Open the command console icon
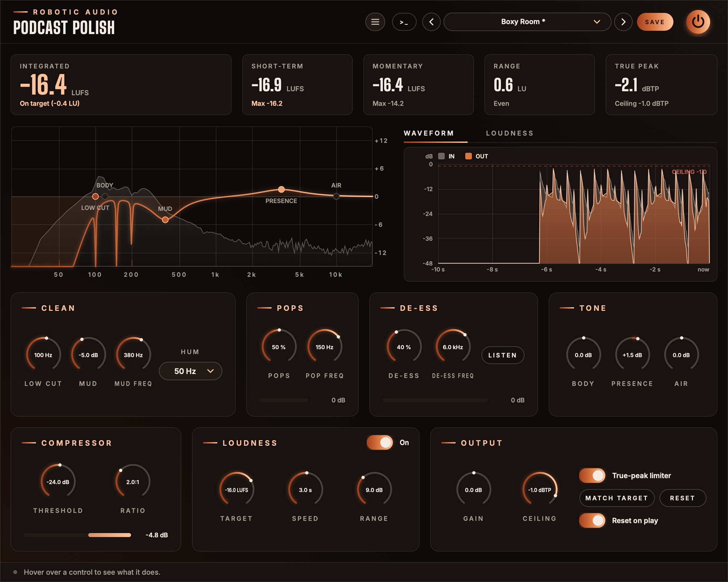This screenshot has height=582, width=728. [x=404, y=22]
